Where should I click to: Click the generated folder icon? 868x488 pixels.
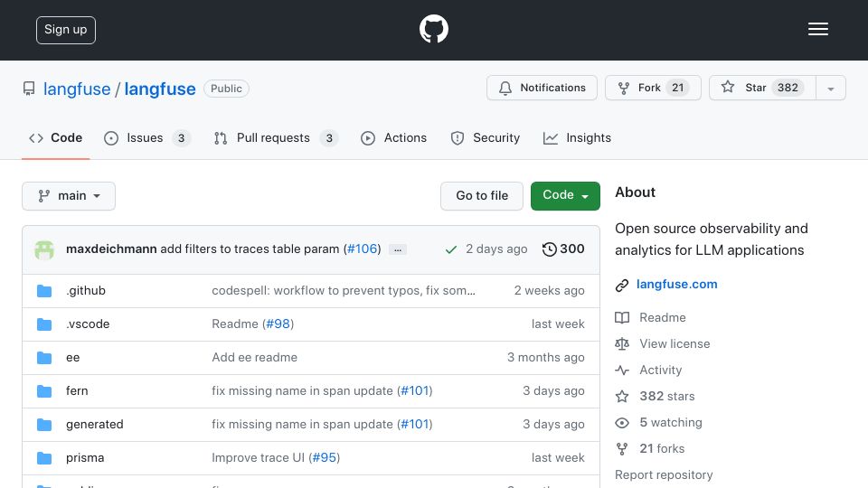tap(44, 425)
